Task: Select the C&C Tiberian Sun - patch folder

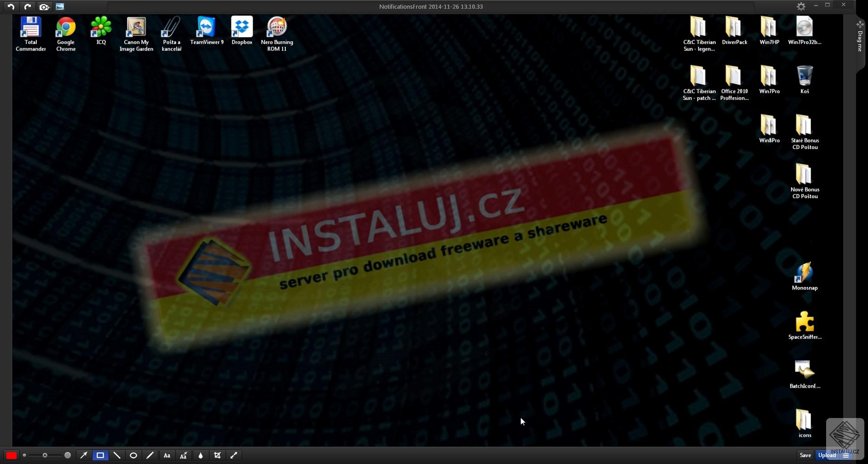Action: tap(699, 83)
